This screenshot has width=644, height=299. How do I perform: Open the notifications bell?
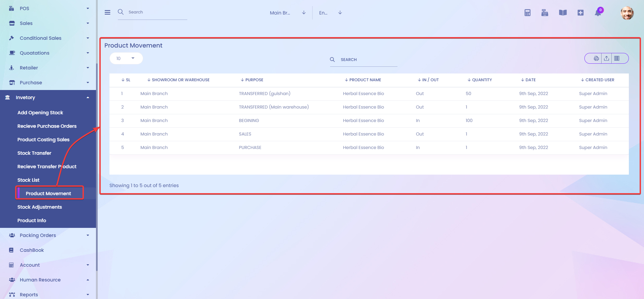click(x=598, y=12)
